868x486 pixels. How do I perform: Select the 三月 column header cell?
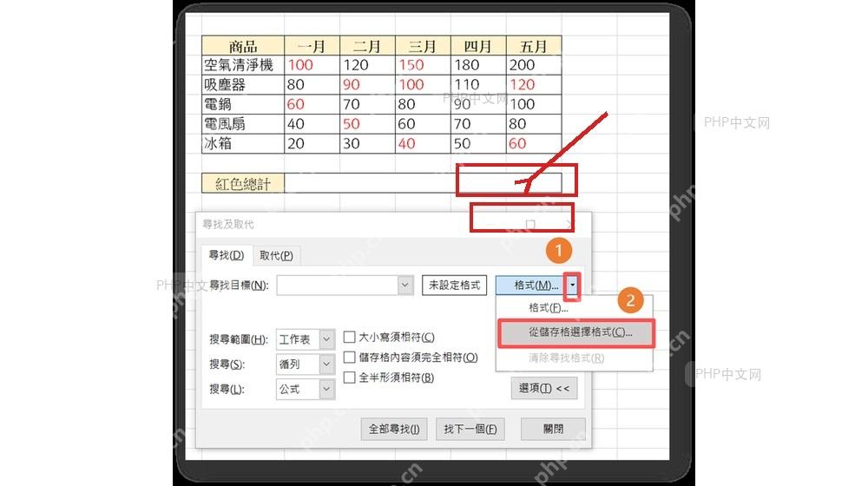click(423, 45)
